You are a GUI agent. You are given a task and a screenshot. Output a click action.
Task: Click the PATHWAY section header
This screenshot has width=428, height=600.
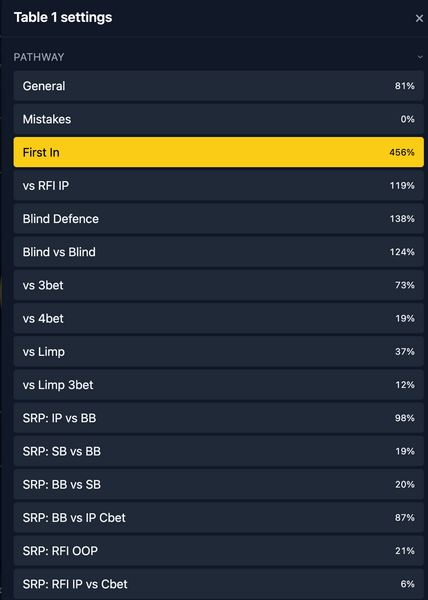[39, 57]
